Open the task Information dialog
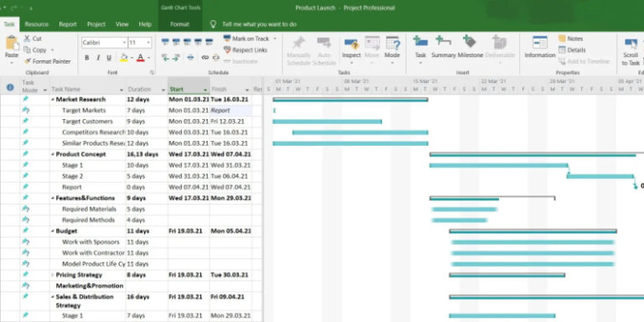 pos(540,46)
